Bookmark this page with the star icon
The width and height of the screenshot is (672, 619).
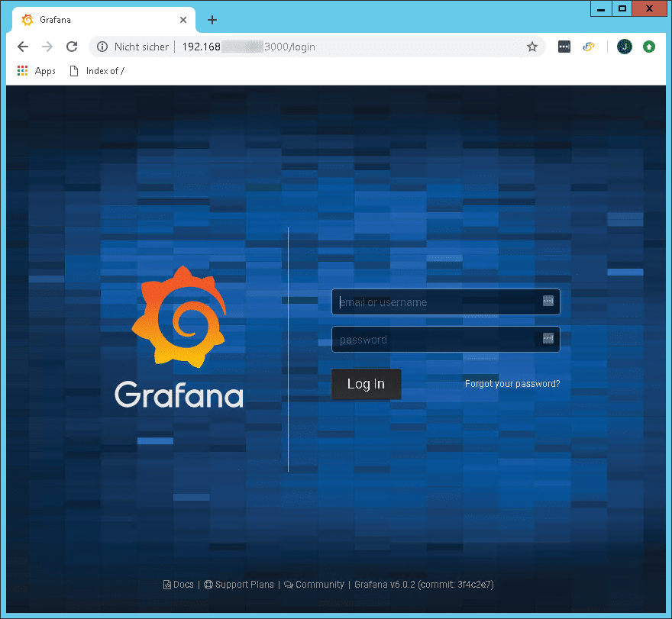point(531,47)
